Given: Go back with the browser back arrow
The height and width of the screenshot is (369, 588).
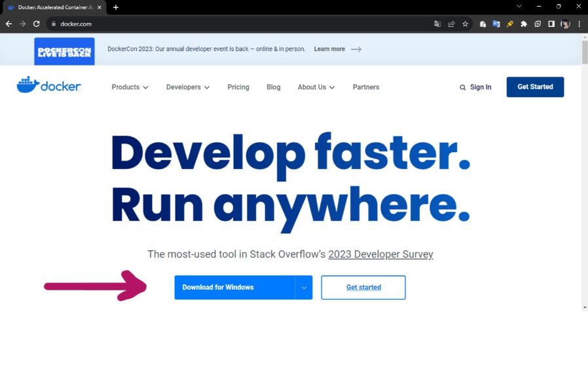Looking at the screenshot, I should 9,24.
